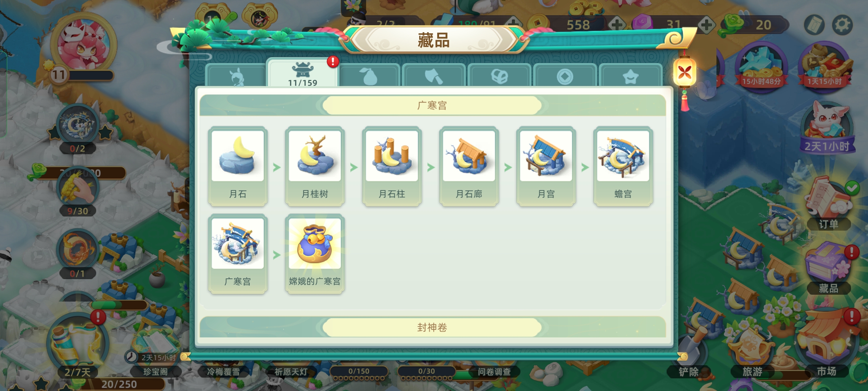This screenshot has width=868, height=391.
Task: Add more coins with plus button
Action: pos(617,25)
